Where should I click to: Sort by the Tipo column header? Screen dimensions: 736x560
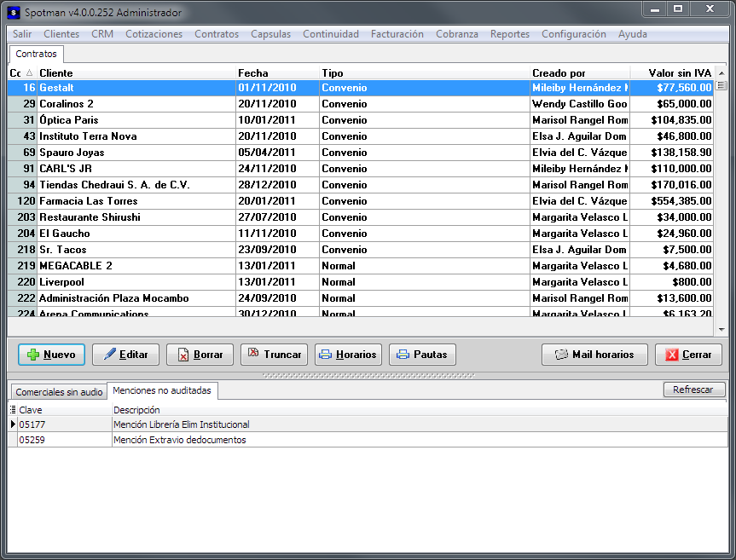pyautogui.click(x=425, y=73)
